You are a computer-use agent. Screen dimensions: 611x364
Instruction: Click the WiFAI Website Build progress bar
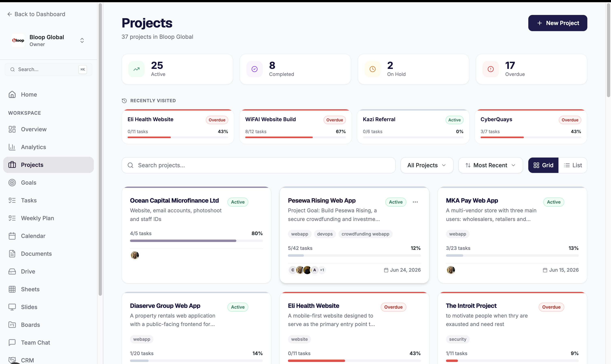[x=295, y=137]
